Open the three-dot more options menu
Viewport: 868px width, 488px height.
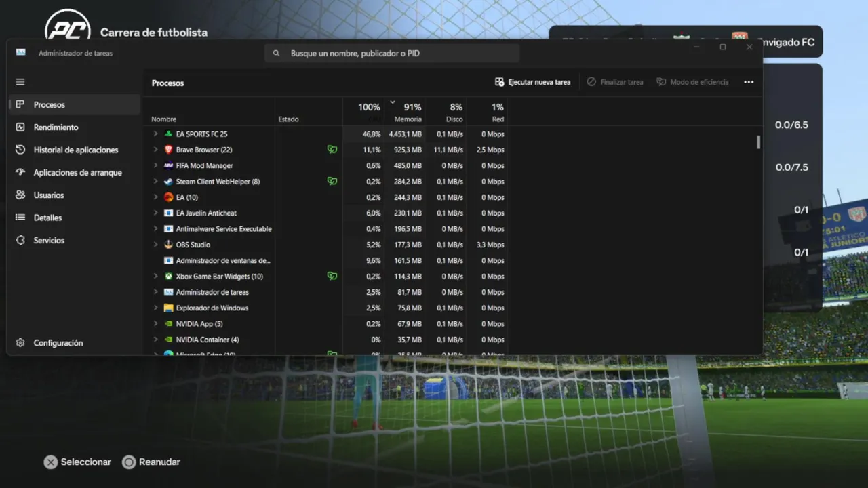pyautogui.click(x=749, y=82)
